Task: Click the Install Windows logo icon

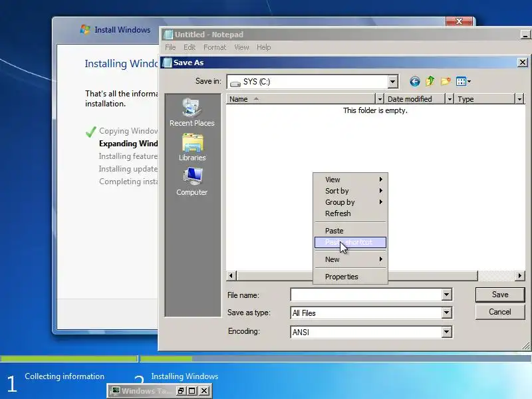Action: [85, 29]
